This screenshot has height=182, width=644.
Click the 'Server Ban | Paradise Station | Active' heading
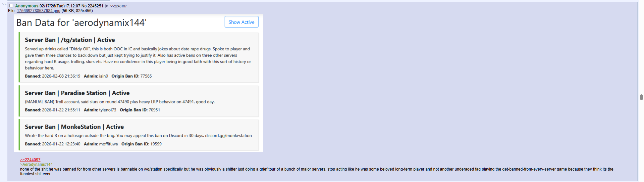pos(77,93)
